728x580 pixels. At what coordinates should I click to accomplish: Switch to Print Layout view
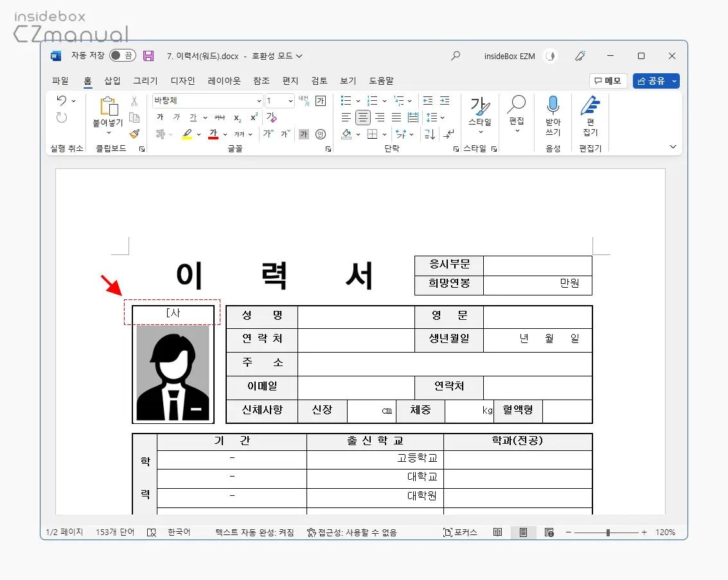pos(523,532)
